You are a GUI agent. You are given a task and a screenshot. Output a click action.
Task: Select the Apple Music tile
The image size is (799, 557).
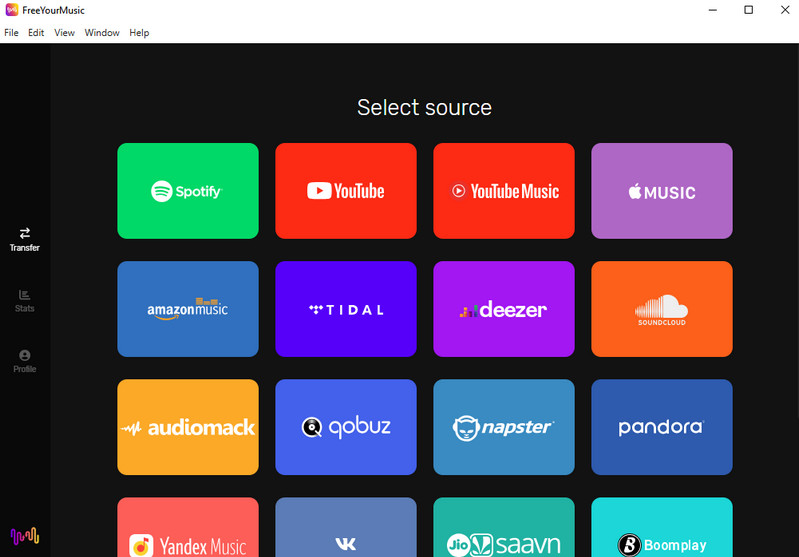[x=661, y=191]
